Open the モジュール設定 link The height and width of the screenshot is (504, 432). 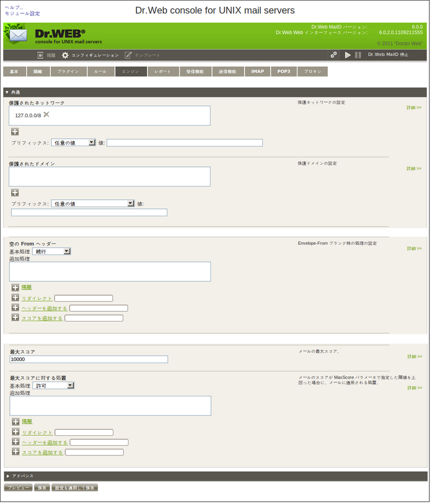coord(22,13)
